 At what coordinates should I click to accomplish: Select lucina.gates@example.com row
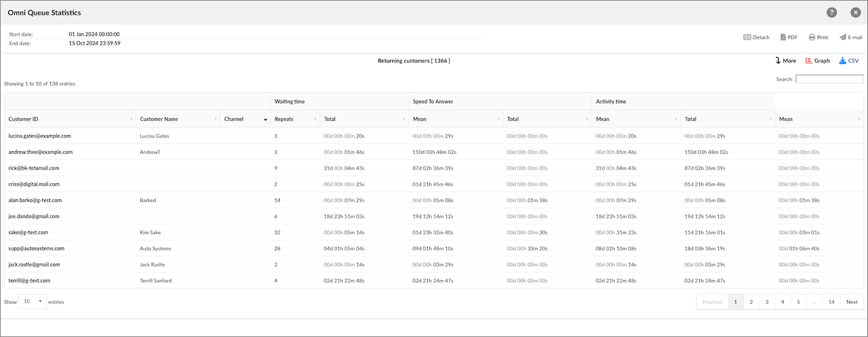click(x=434, y=136)
